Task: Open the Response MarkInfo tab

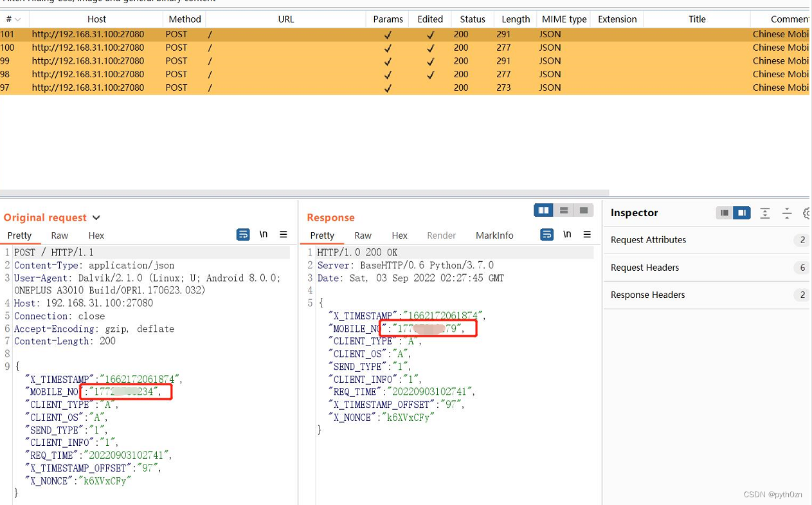Action: pos(494,235)
